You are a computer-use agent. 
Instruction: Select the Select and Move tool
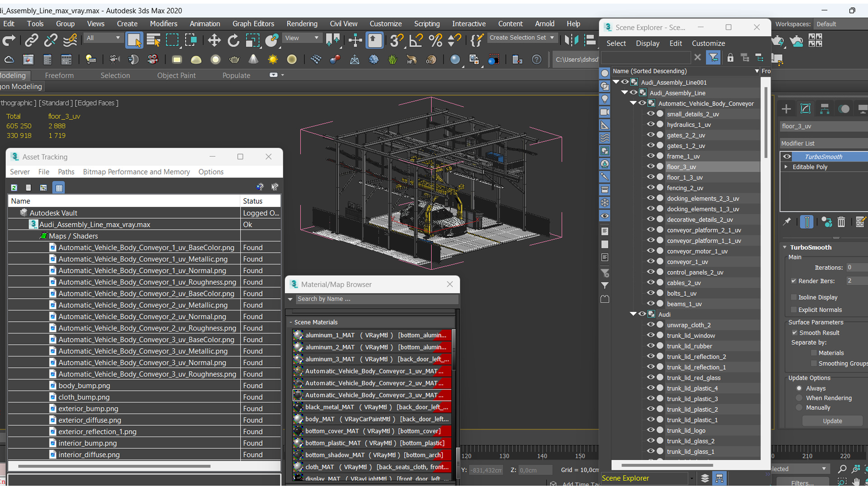coord(214,41)
